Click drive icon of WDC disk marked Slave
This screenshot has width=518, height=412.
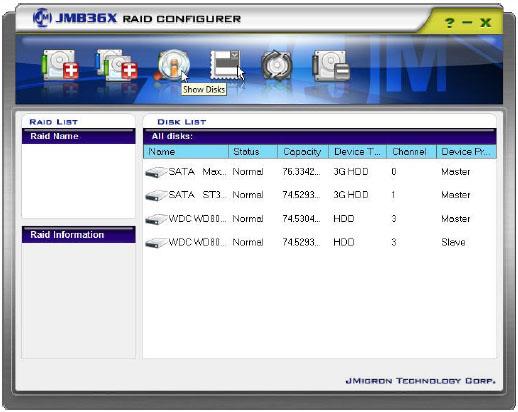pyautogui.click(x=156, y=243)
